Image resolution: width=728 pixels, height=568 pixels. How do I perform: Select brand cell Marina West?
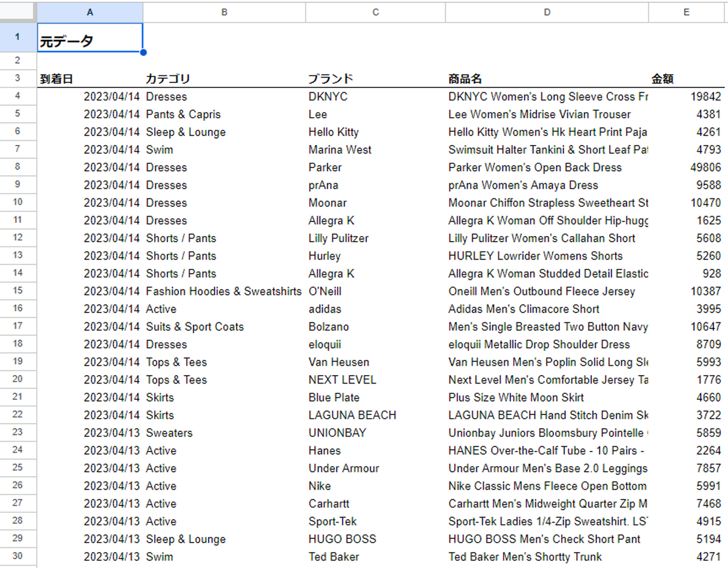(x=376, y=149)
